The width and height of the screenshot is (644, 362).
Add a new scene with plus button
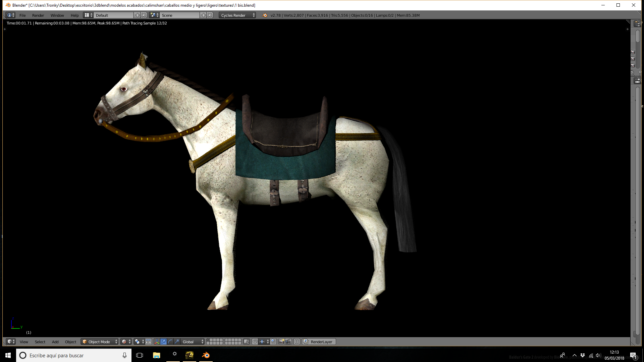tap(203, 15)
